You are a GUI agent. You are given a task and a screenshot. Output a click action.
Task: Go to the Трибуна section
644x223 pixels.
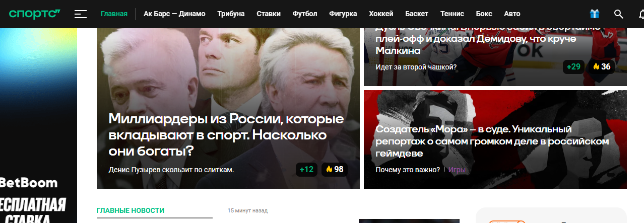(x=231, y=14)
